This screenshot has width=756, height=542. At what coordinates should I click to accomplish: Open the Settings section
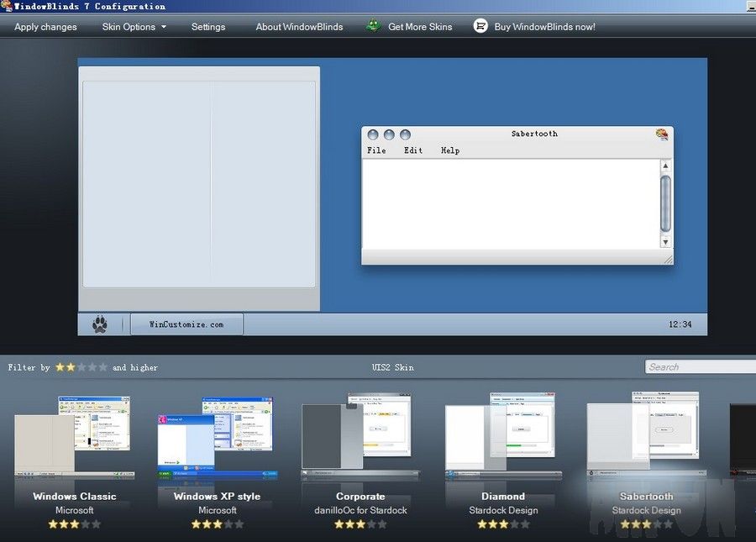pos(207,27)
